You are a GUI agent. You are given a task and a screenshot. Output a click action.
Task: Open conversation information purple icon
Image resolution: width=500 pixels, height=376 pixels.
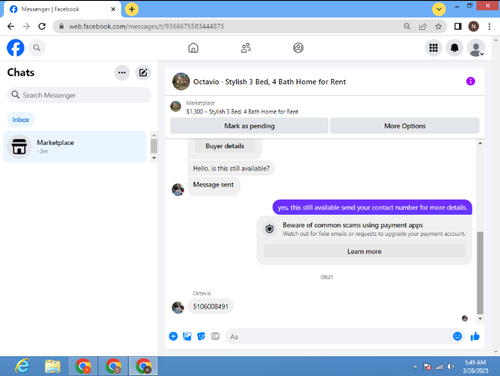pyautogui.click(x=470, y=81)
